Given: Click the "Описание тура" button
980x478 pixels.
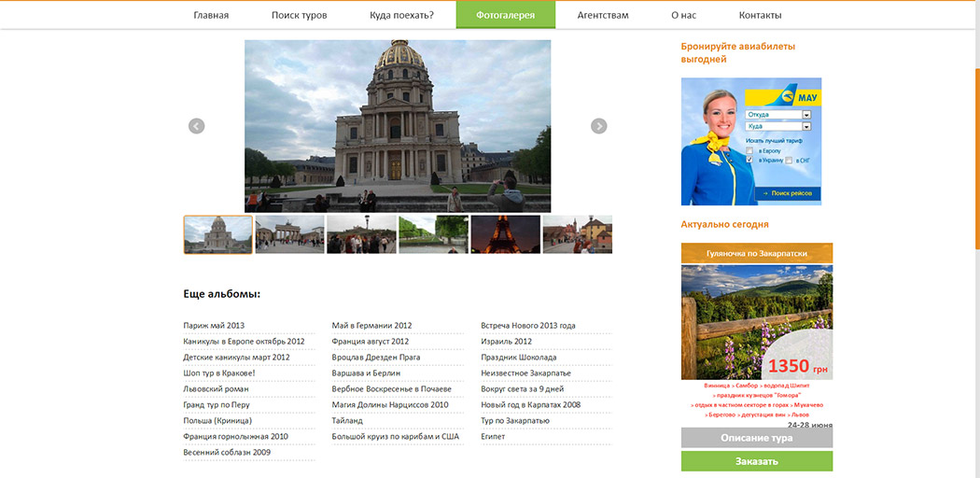Looking at the screenshot, I should pos(756,438).
